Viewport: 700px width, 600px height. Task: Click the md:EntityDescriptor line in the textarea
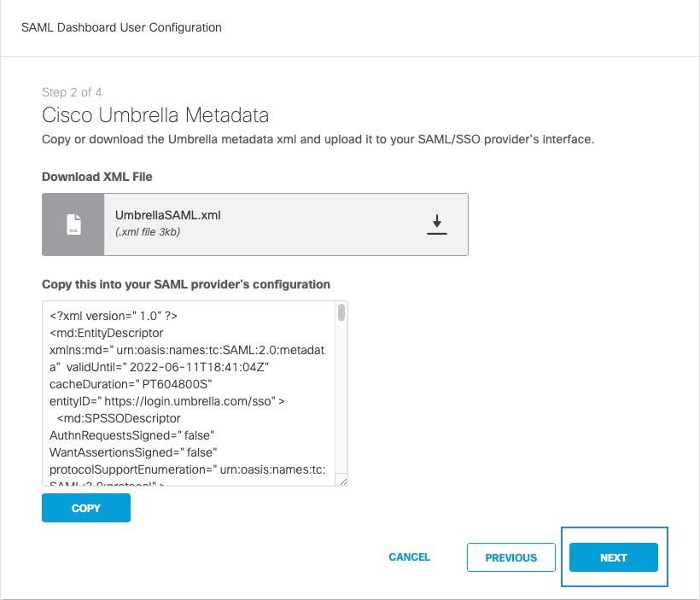click(107, 333)
